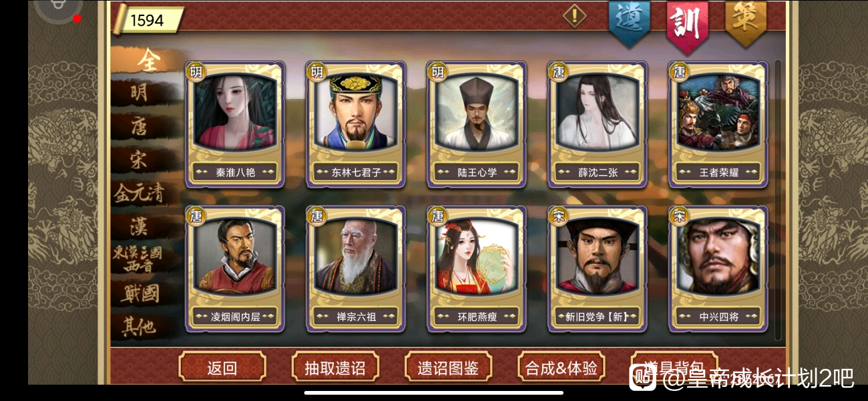Select the 东林七君子 card
868x401 pixels.
click(356, 124)
